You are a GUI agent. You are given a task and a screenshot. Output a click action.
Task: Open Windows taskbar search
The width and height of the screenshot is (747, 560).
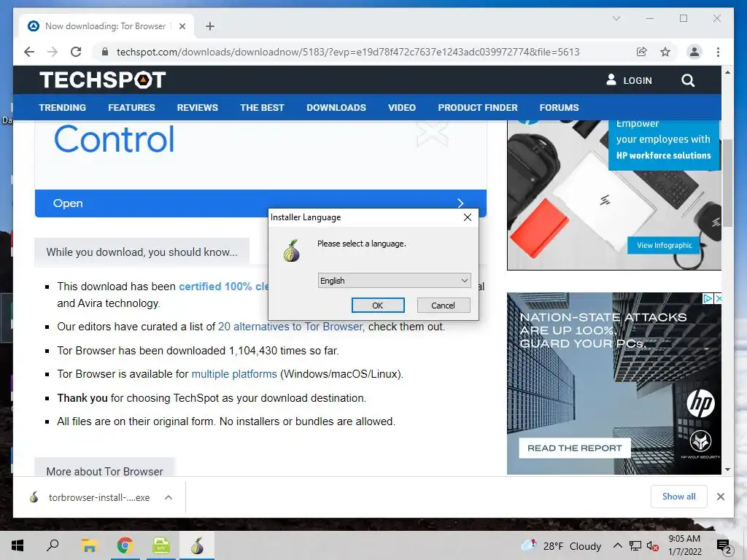(53, 545)
